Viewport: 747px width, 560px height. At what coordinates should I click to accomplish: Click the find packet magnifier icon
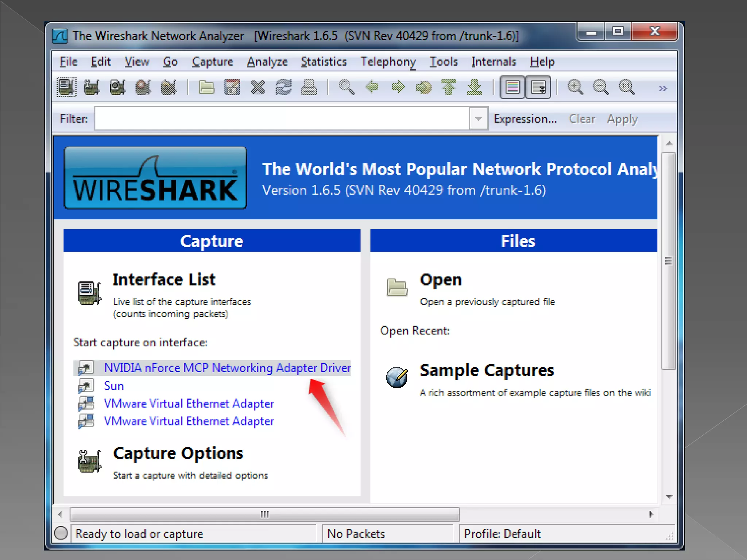coord(346,87)
